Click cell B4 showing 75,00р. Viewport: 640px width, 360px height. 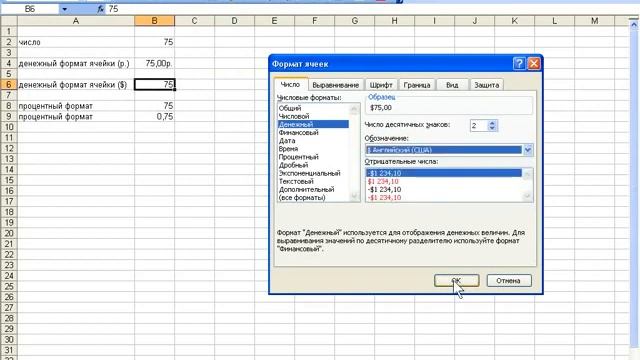154,63
